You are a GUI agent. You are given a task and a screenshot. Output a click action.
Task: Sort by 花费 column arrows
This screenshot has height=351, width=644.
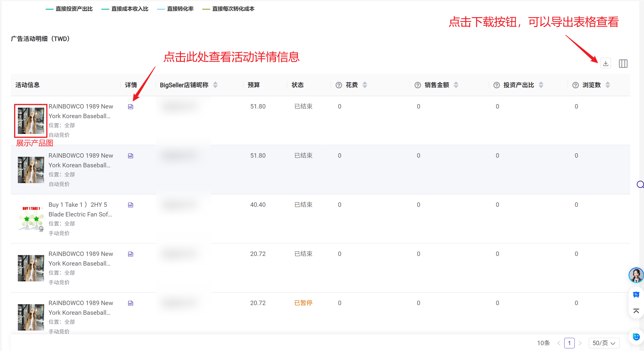tap(365, 85)
